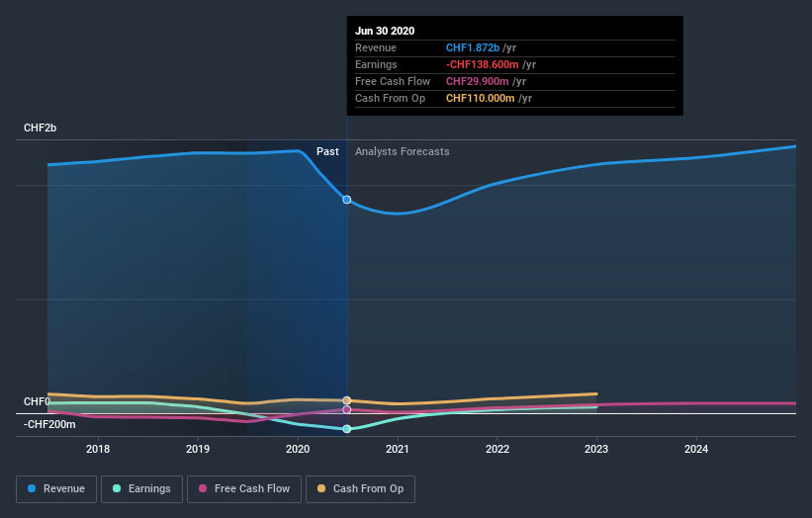Click the 2021 x-axis label

pyautogui.click(x=398, y=449)
